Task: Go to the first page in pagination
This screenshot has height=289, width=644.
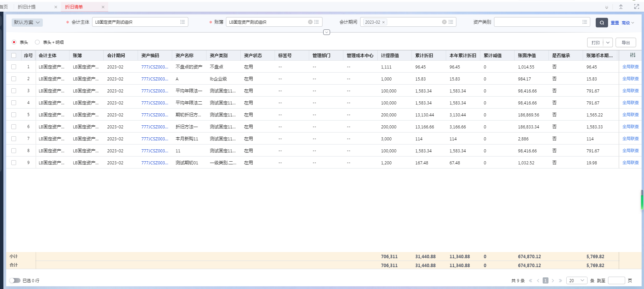Action: pos(531,280)
